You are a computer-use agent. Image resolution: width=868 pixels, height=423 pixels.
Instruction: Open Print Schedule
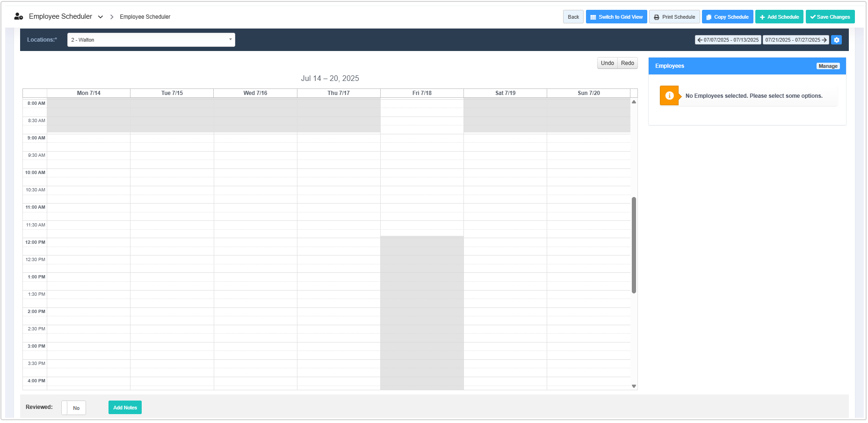click(674, 17)
